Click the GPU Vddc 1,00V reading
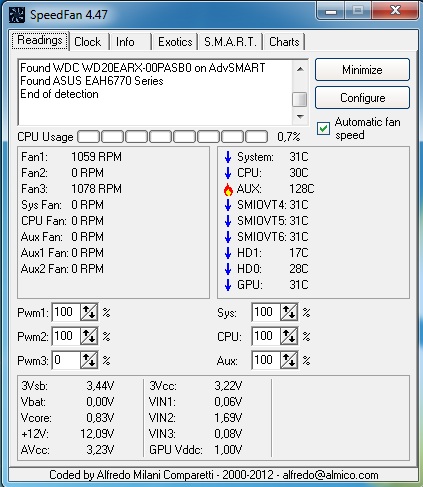Screen dimensions: 423x487 [x=228, y=450]
